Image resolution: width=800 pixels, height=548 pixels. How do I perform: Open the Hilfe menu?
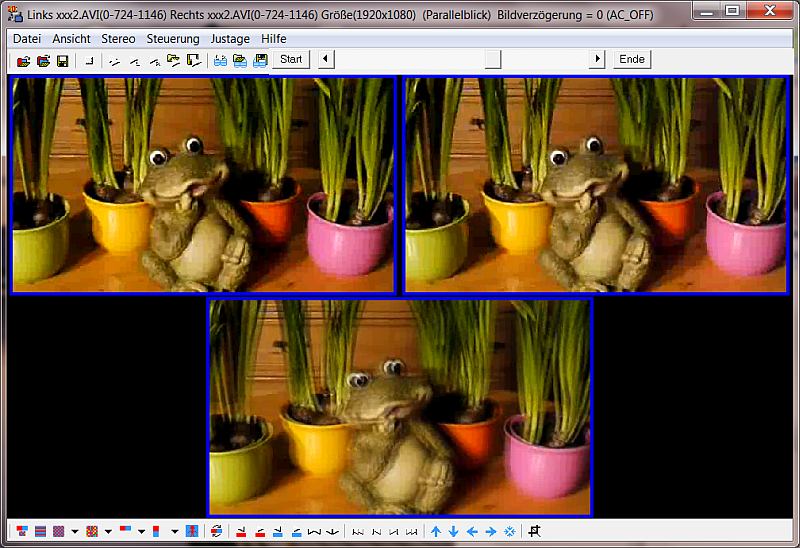[273, 39]
